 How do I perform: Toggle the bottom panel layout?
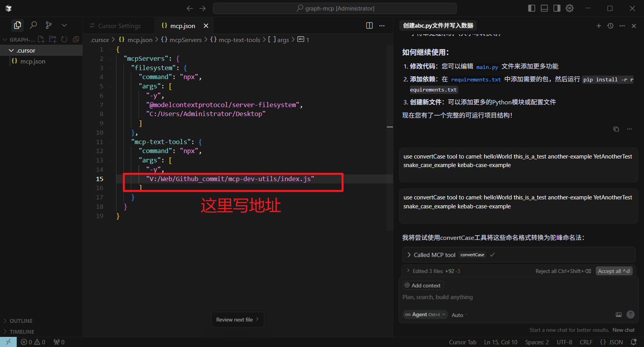[x=544, y=8]
